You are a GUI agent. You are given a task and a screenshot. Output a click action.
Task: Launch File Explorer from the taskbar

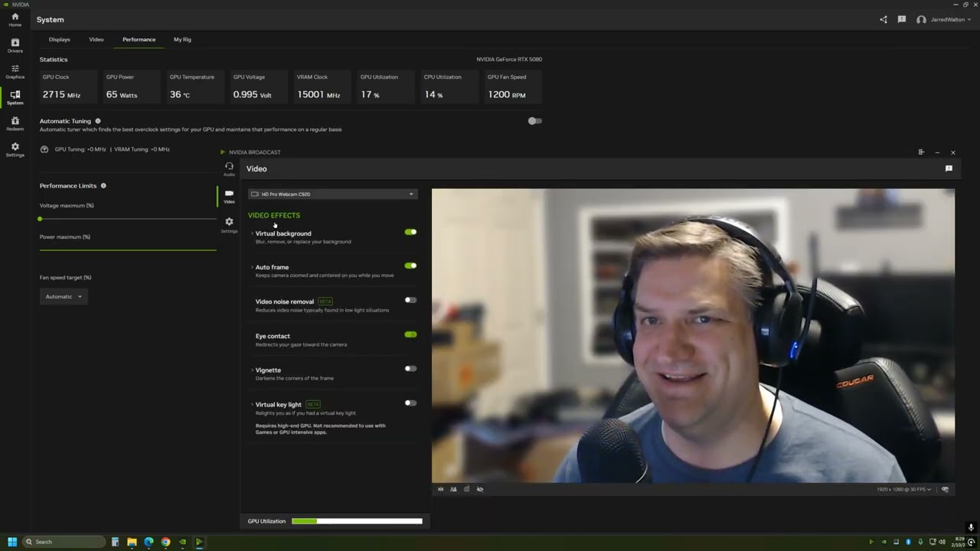click(132, 542)
